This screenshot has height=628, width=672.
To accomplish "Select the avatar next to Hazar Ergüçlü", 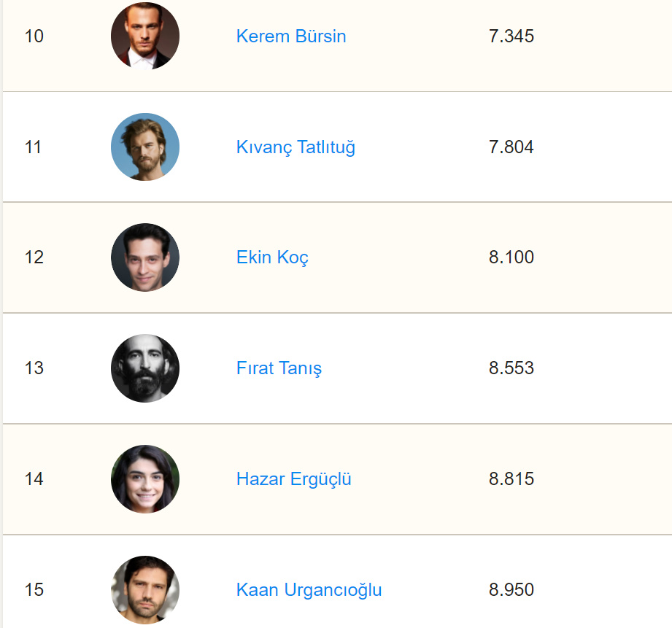I will click(x=145, y=479).
